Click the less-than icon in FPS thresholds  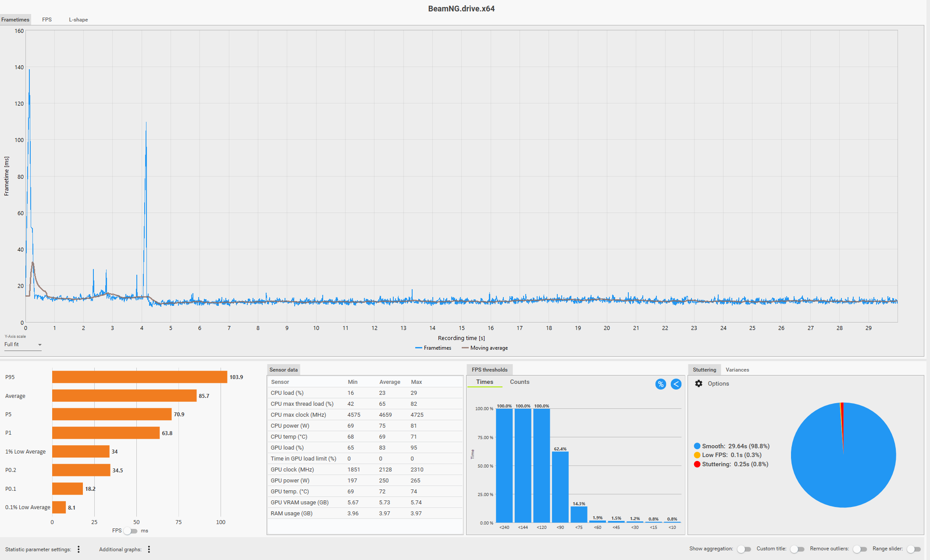[x=676, y=384]
